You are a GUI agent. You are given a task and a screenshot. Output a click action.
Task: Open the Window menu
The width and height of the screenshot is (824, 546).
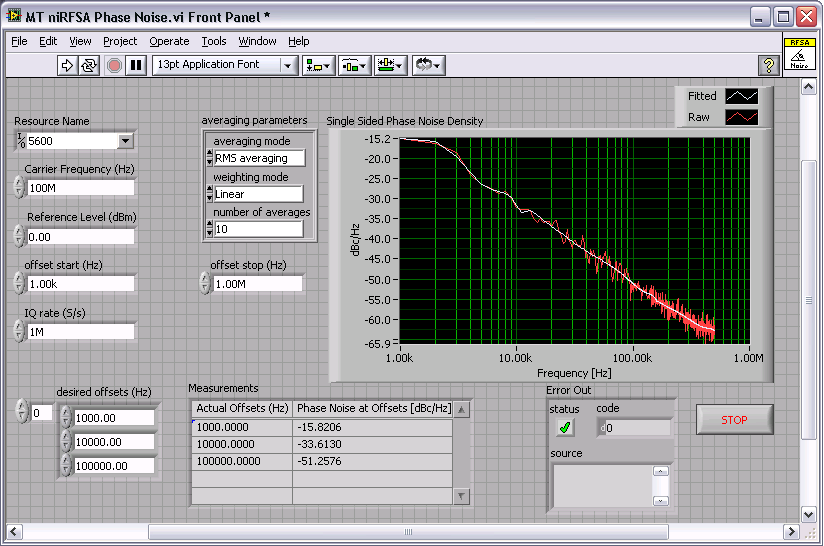coord(257,41)
